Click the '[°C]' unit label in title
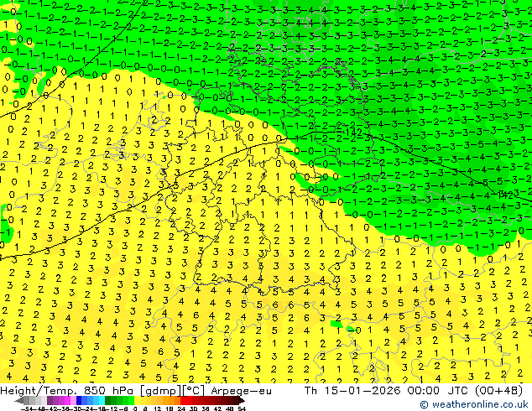 pos(193,391)
